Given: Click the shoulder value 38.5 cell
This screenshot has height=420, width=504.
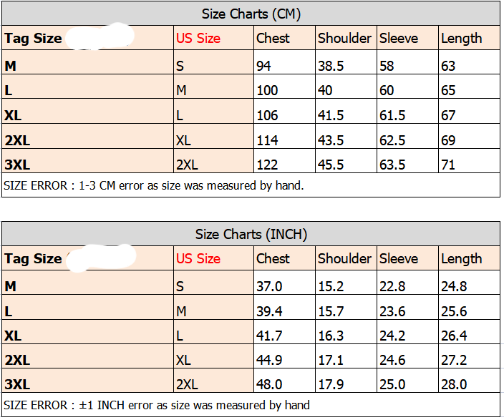Looking at the screenshot, I should tap(331, 66).
